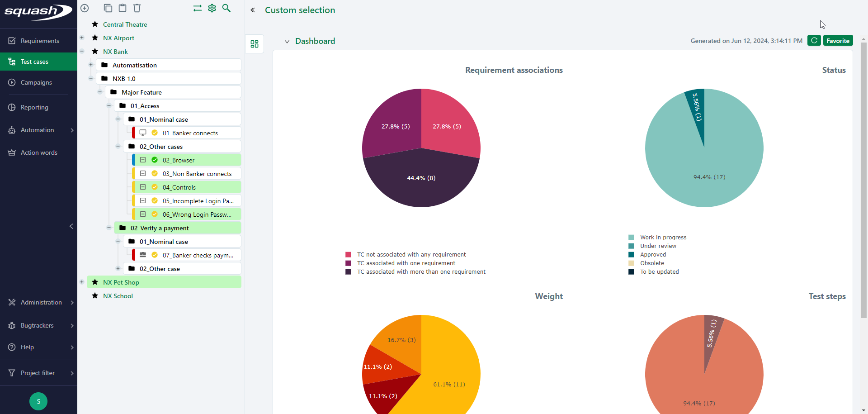Delete selection using the trash icon

point(137,8)
